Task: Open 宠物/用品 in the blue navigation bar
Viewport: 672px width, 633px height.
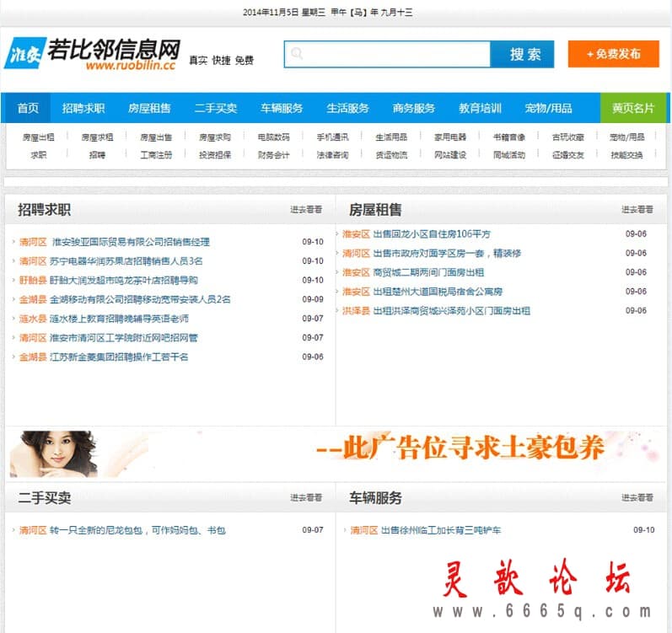Action: 548,108
